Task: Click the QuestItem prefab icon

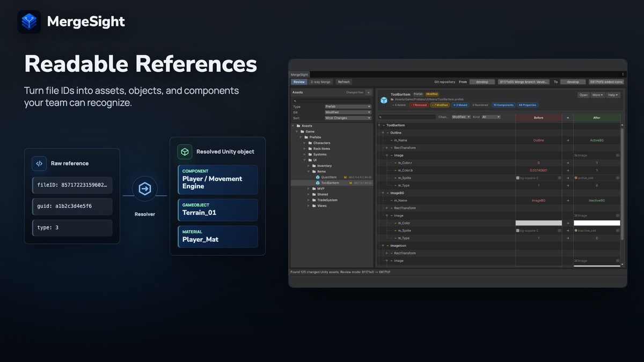Action: pyautogui.click(x=318, y=177)
